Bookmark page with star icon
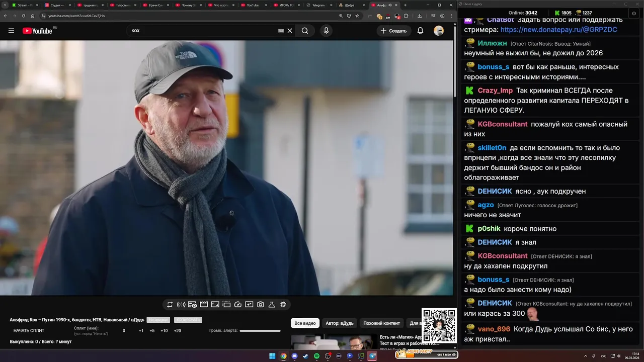This screenshot has height=362, width=644. point(357,16)
